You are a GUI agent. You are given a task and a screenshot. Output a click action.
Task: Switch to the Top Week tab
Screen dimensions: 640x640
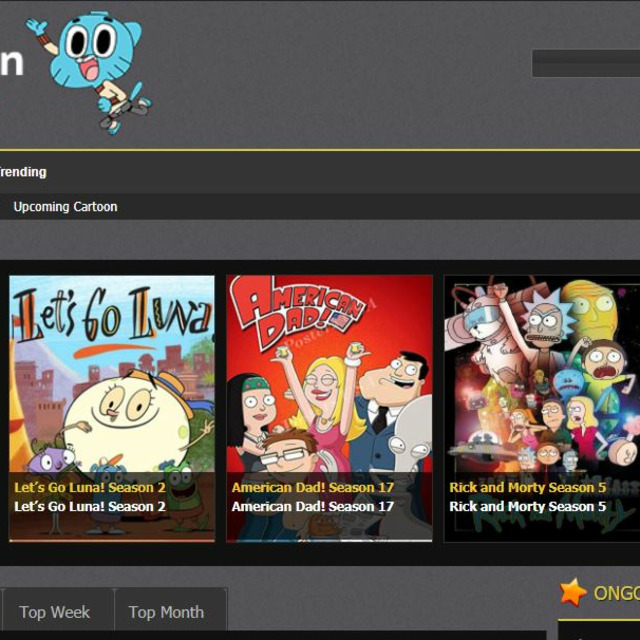coord(54,612)
